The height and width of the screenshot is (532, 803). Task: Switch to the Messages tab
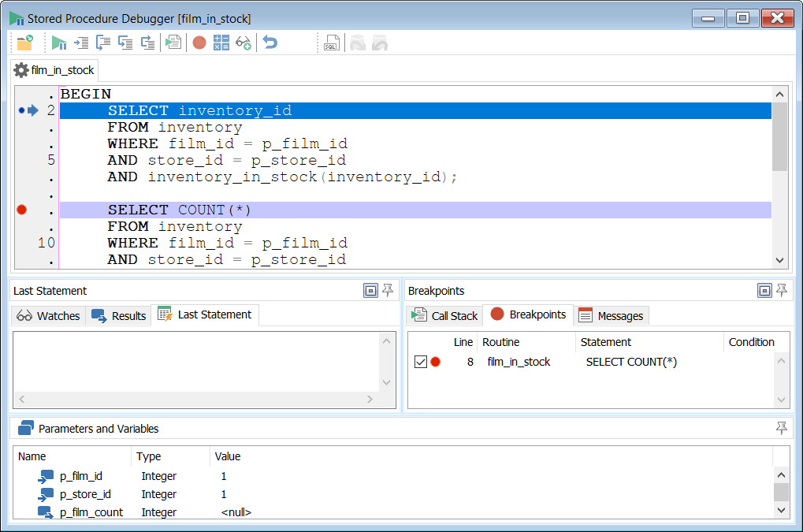pyautogui.click(x=611, y=315)
